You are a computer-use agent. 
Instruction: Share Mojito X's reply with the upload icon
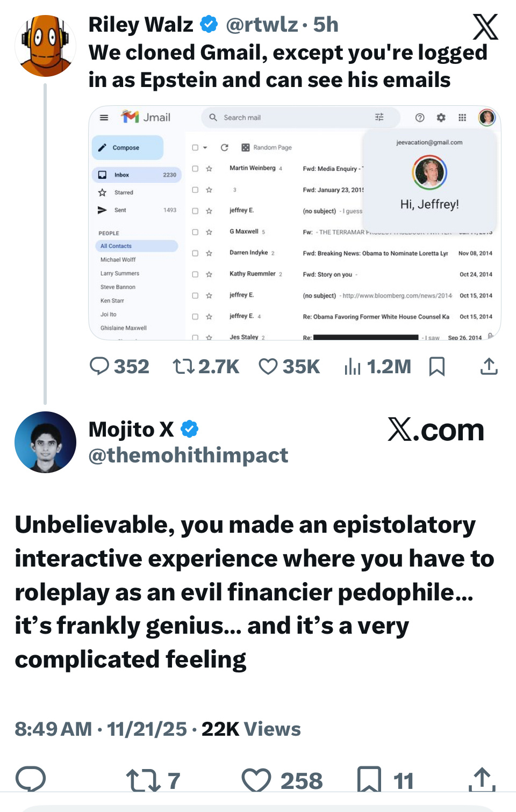tap(482, 780)
